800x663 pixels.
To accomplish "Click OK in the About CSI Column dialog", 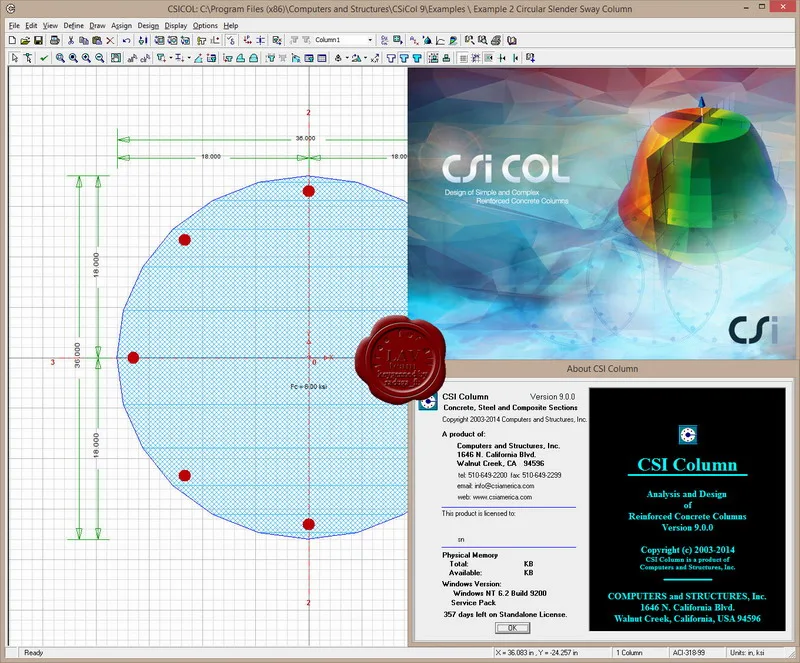I will click(x=512, y=628).
